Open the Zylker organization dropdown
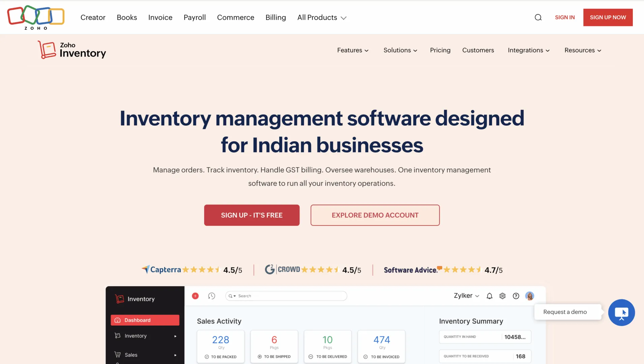The image size is (644, 364). pos(466,296)
